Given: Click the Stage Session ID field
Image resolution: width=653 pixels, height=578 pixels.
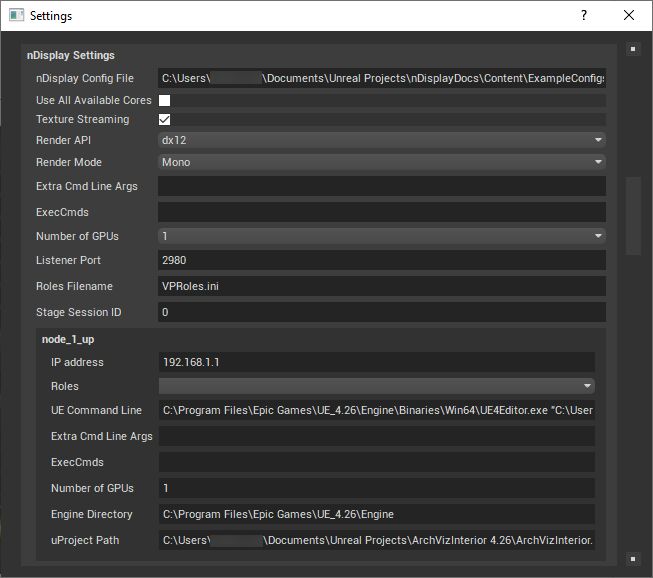Looking at the screenshot, I should (381, 312).
